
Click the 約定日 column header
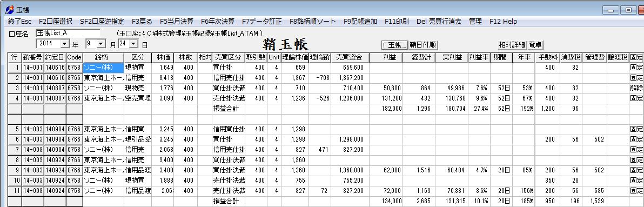(x=55, y=57)
